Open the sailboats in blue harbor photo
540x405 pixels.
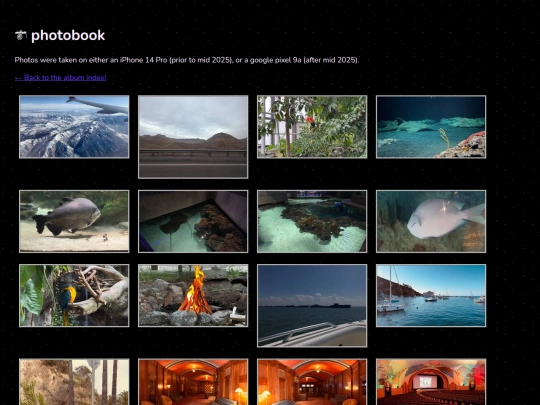tap(431, 295)
